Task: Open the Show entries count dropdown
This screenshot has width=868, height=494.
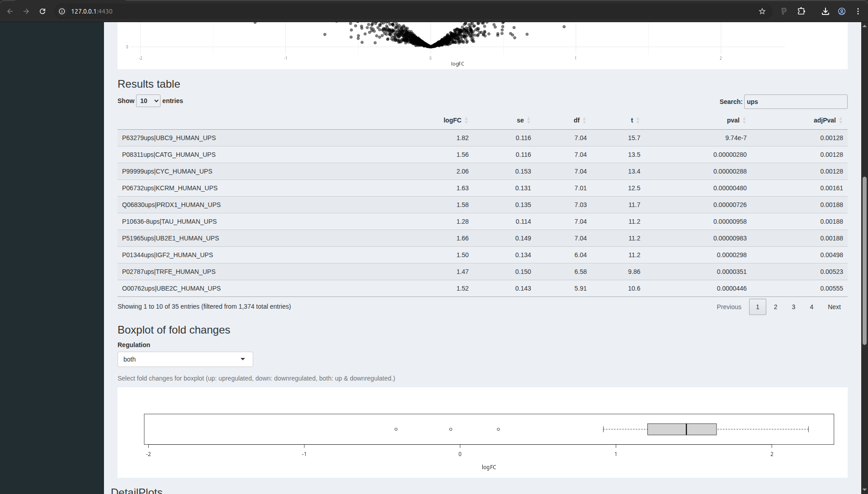Action: tap(148, 101)
